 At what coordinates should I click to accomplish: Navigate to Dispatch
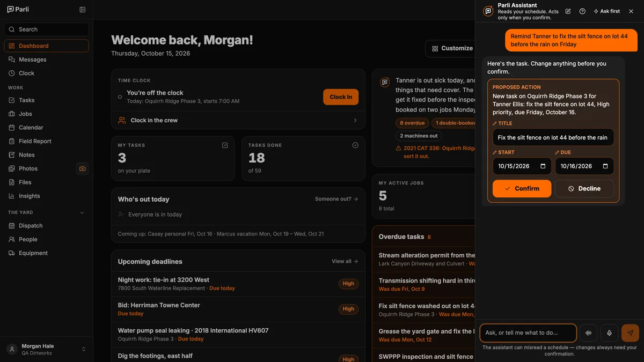point(47,226)
